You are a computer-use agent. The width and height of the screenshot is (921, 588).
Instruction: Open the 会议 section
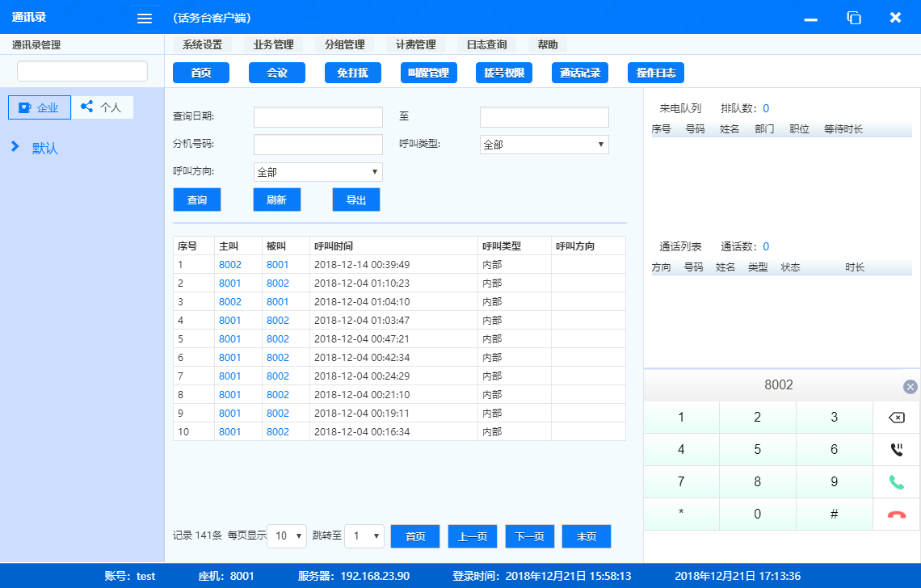tap(276, 73)
